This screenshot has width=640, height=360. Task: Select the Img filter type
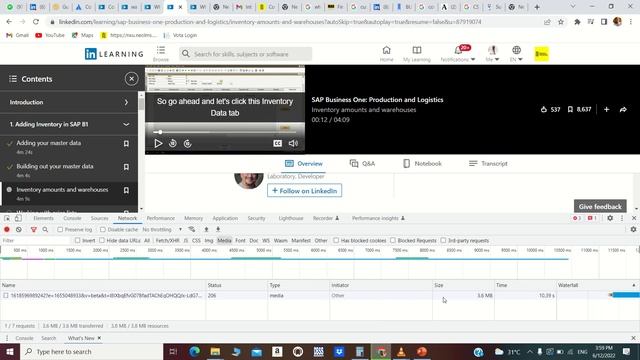(209, 240)
